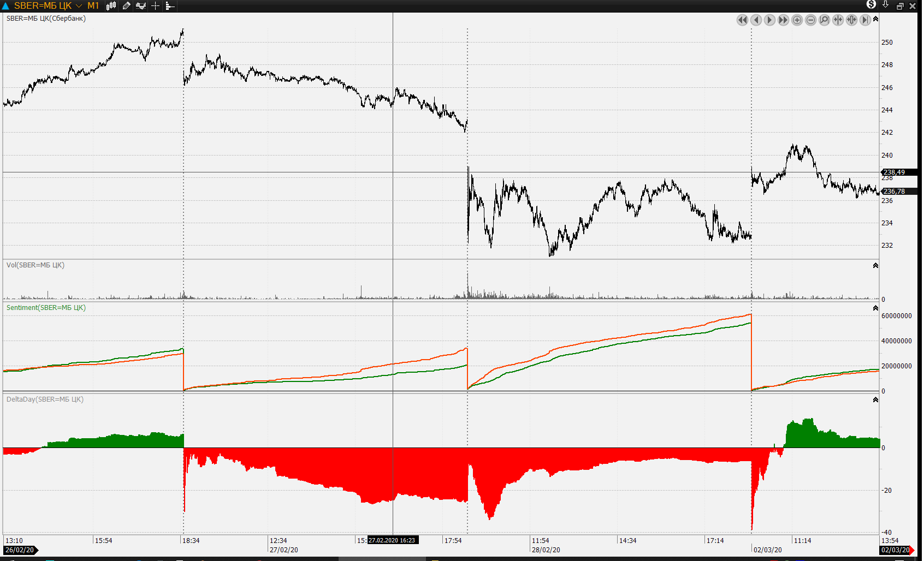Click the Sentiment(SBER=МБ ЦК) indicator label

click(x=46, y=308)
